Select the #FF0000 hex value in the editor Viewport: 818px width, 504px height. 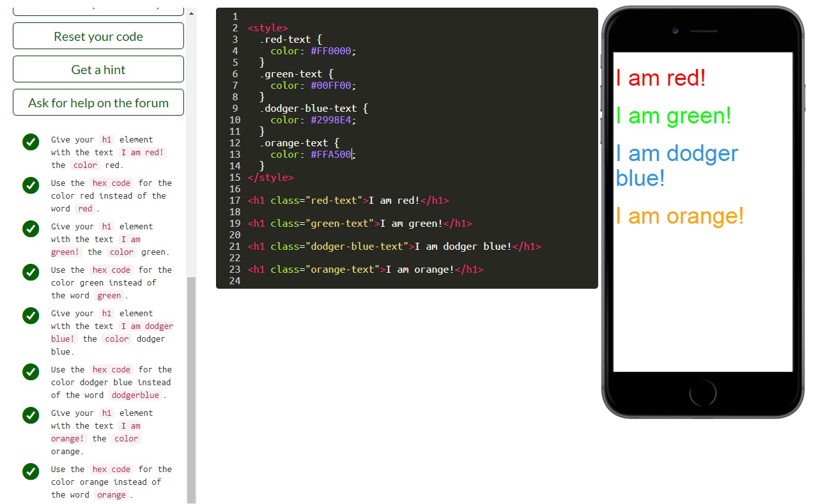point(330,51)
